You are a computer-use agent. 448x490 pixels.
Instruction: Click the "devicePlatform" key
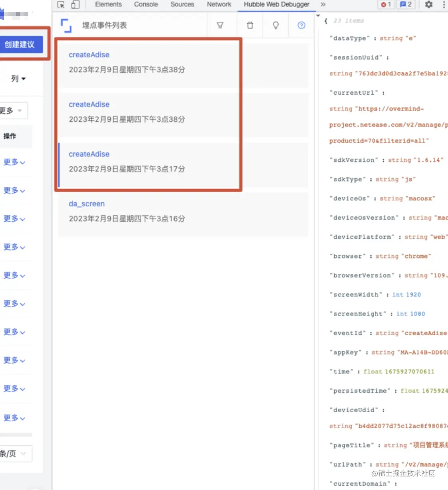(x=362, y=237)
